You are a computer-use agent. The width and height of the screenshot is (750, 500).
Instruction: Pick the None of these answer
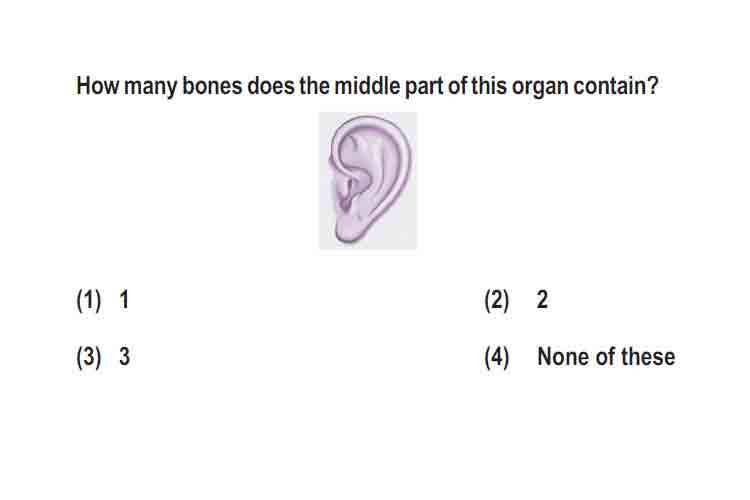click(x=606, y=356)
